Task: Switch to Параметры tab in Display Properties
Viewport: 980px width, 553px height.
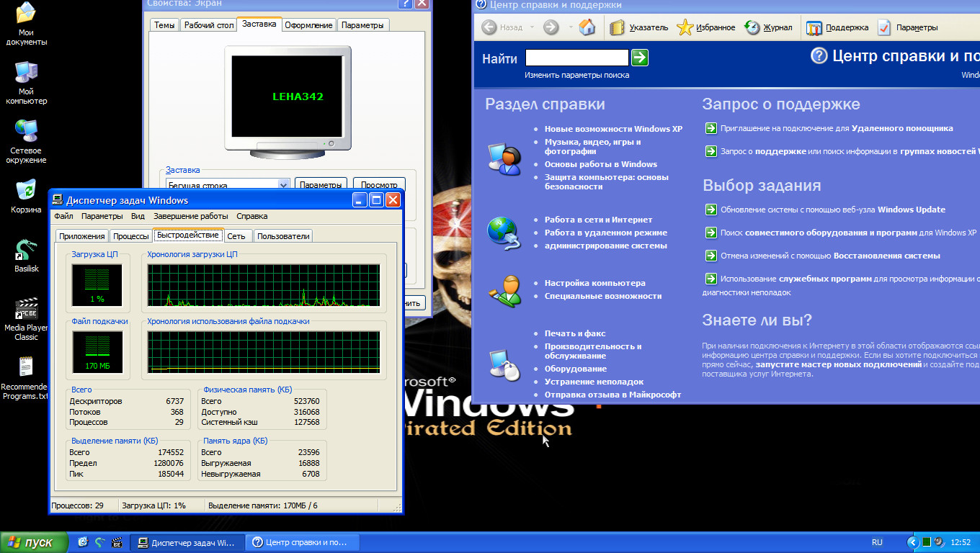Action: pos(362,25)
